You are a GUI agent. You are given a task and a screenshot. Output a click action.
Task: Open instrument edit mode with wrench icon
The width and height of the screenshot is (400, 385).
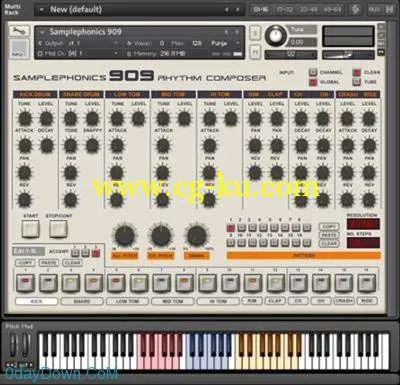pos(19,31)
